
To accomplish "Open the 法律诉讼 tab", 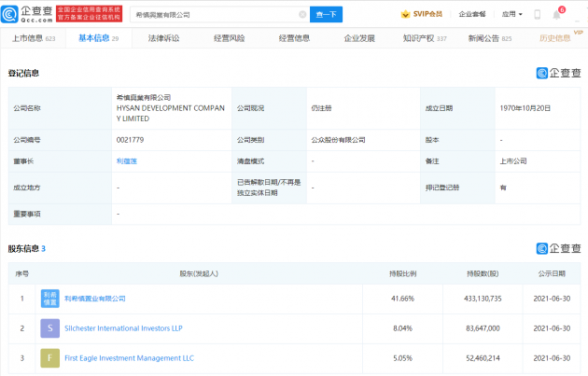I will 164,38.
